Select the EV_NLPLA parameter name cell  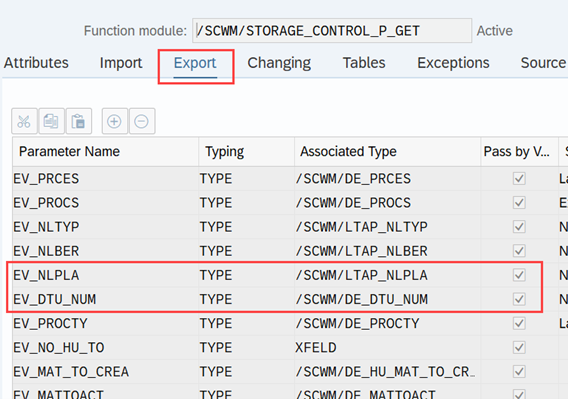coord(105,275)
